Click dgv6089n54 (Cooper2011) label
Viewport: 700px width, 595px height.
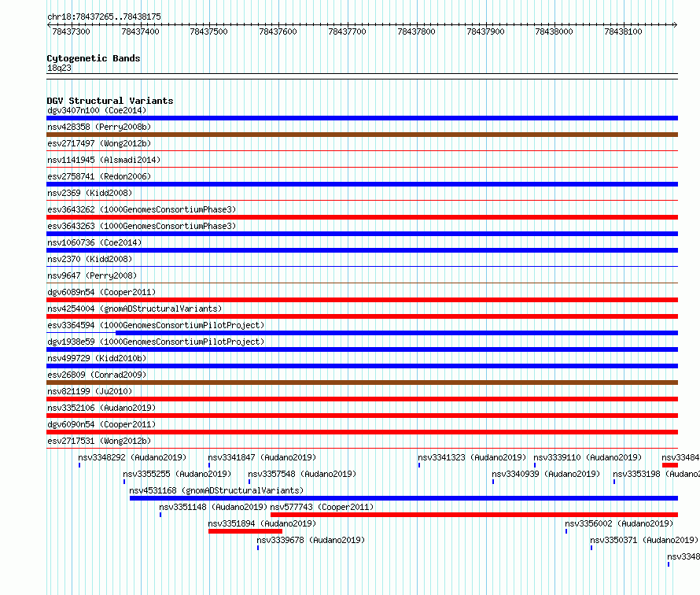101,292
